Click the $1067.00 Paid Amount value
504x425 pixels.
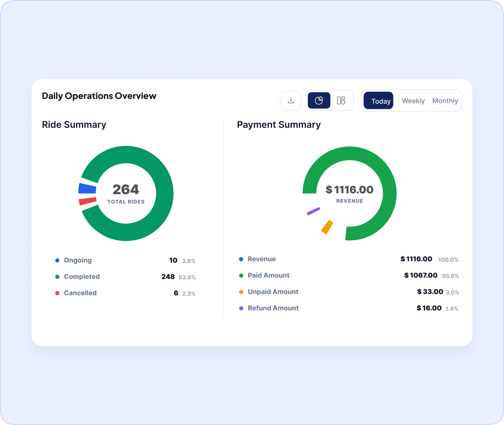coord(421,275)
